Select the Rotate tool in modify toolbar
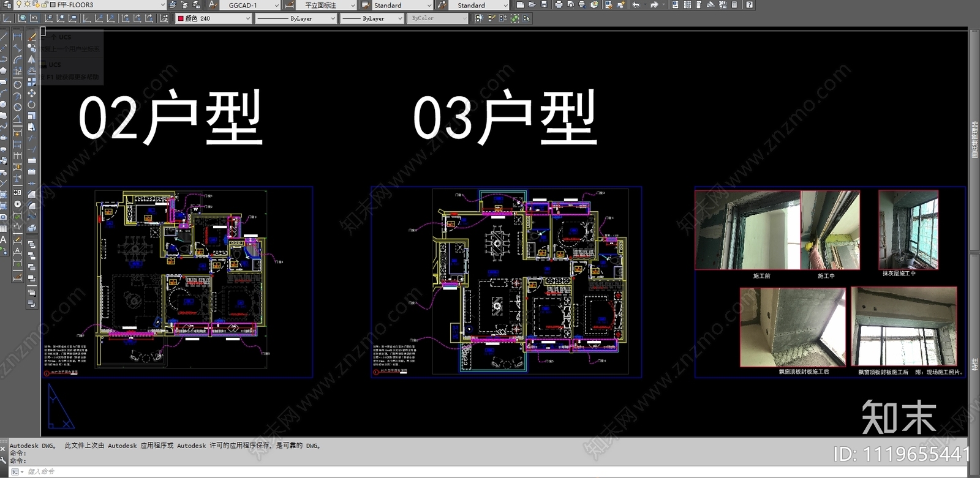The image size is (980, 478). point(31,104)
